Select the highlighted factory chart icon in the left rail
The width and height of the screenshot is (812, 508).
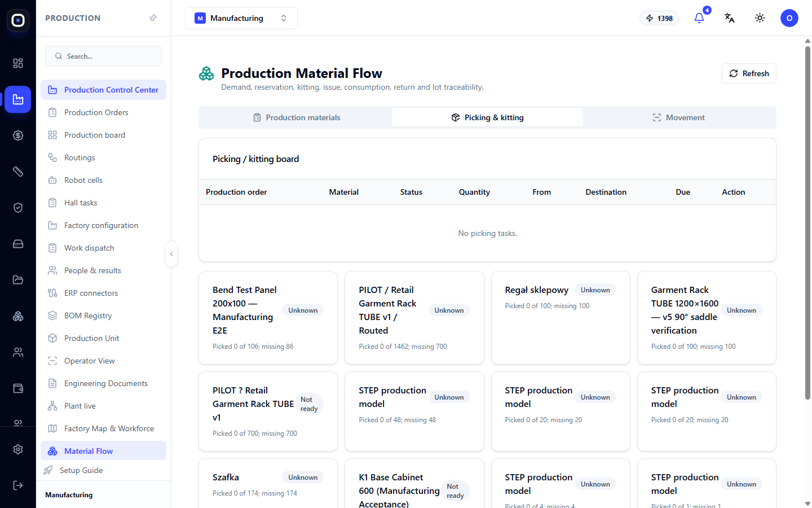pos(18,99)
